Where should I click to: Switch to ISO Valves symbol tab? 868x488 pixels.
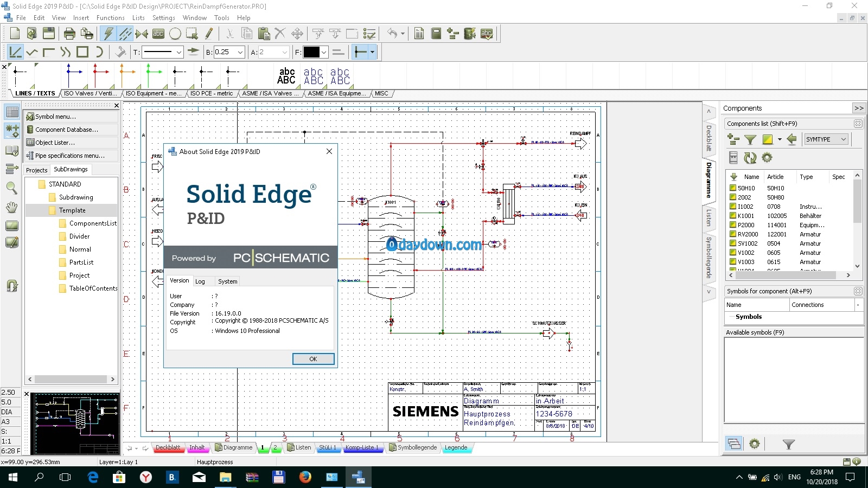90,93
